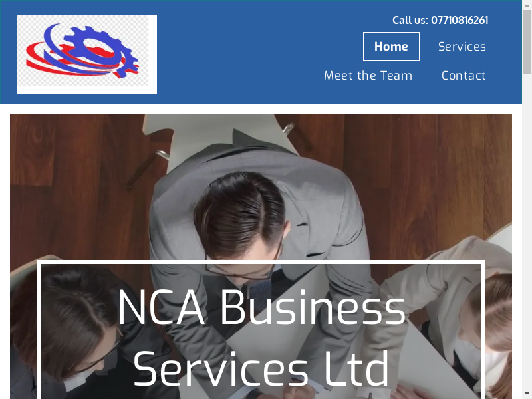Click the 'Call us' text
The image size is (532, 399).
(410, 21)
